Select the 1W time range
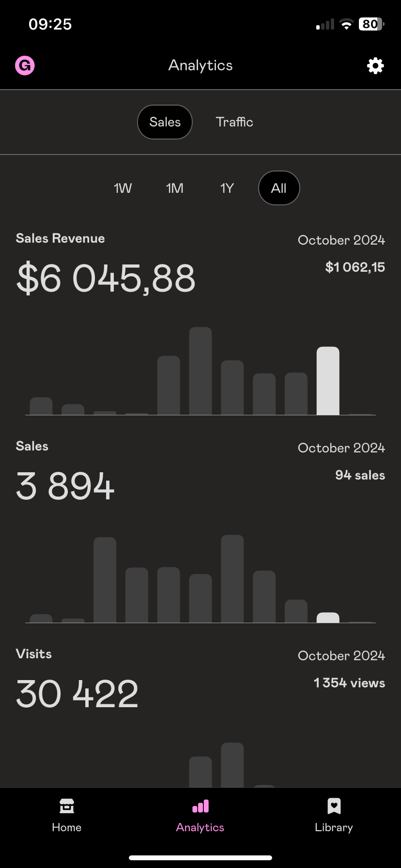 point(123,188)
